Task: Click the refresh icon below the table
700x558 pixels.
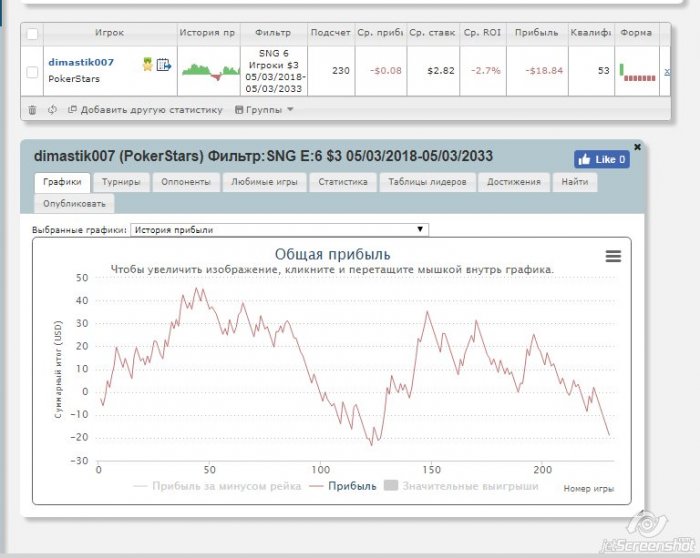Action: (x=52, y=110)
